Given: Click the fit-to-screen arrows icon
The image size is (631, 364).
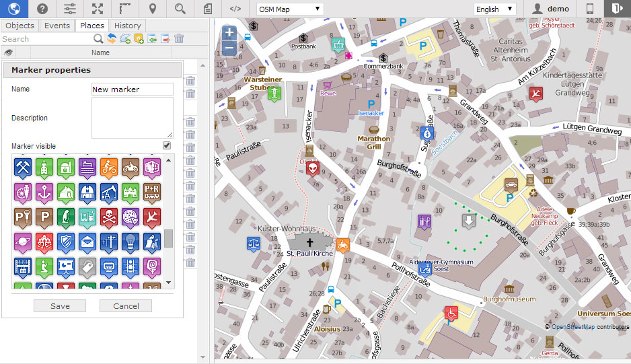Looking at the screenshot, I should tap(98, 9).
